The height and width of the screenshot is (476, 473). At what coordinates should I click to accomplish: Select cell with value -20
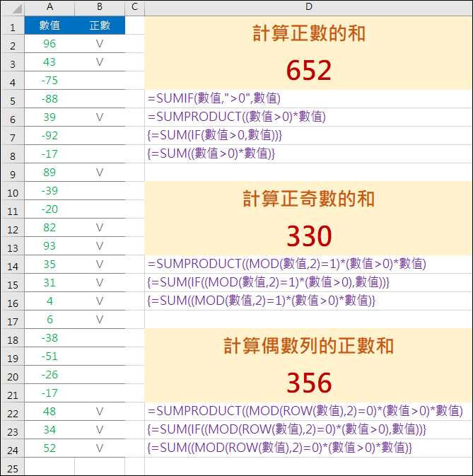point(49,209)
